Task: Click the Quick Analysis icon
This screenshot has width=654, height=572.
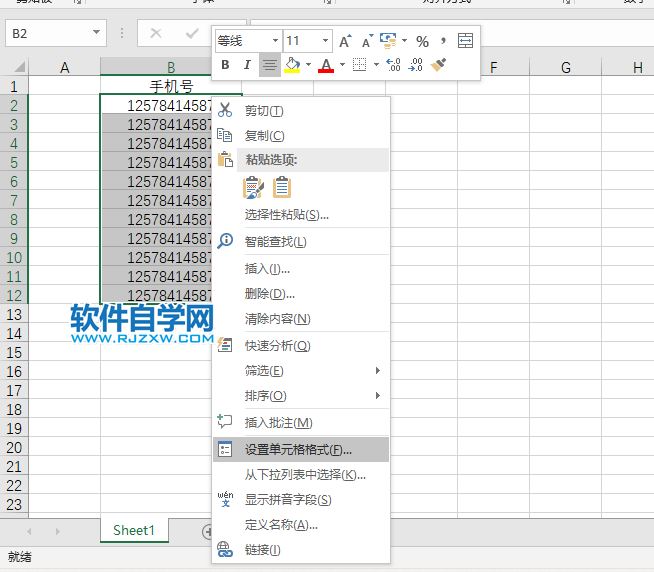Action: (225, 345)
